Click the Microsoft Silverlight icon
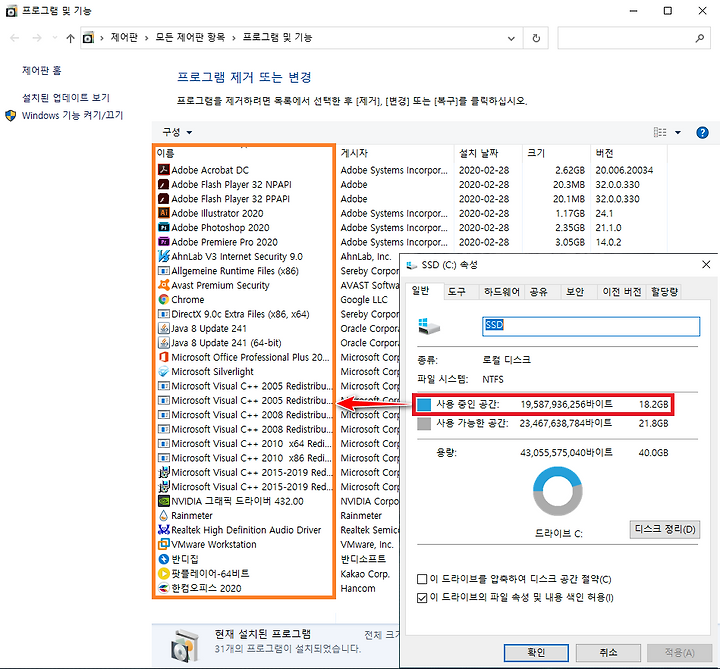Image resolution: width=720 pixels, height=669 pixels. (x=163, y=371)
